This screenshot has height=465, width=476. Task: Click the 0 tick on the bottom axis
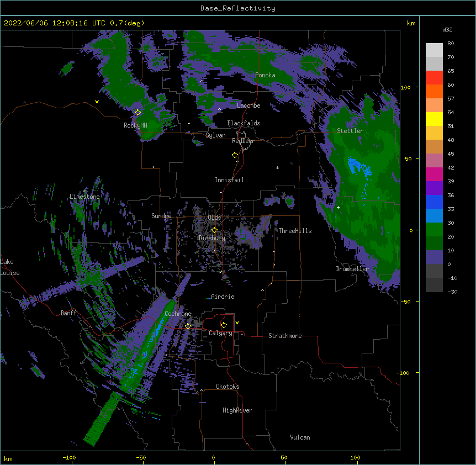click(213, 457)
